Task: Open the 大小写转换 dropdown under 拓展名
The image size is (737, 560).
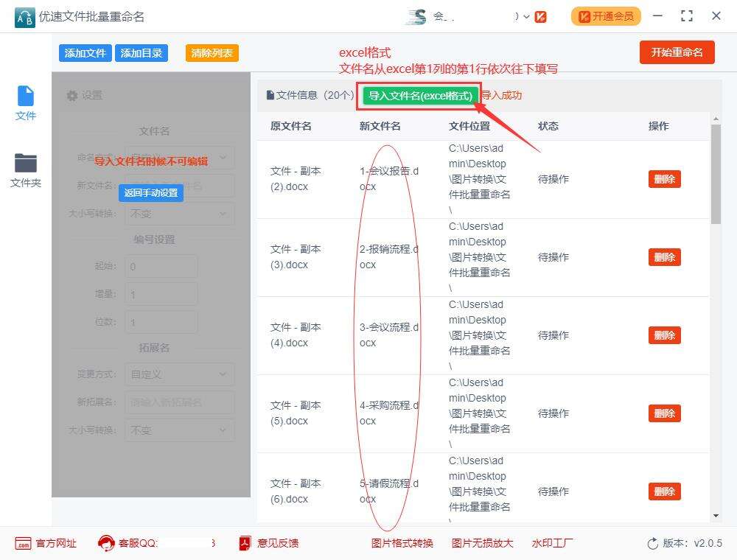Action: click(x=180, y=430)
